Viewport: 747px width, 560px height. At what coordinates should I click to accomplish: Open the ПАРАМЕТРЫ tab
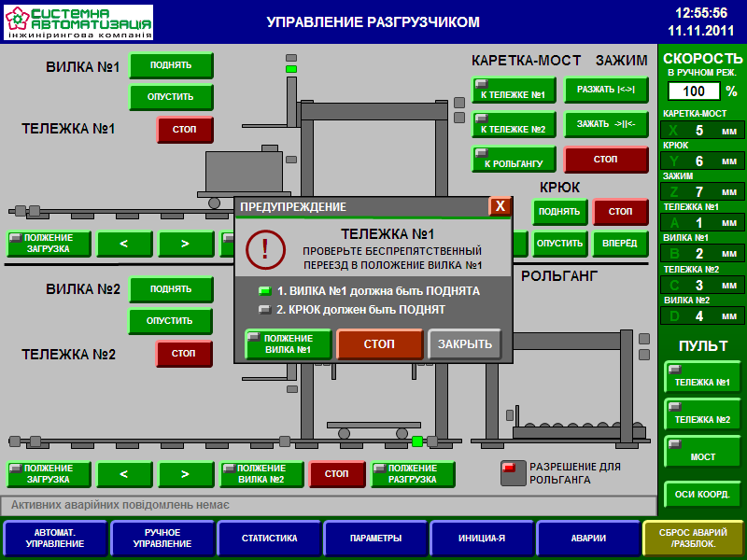375,539
